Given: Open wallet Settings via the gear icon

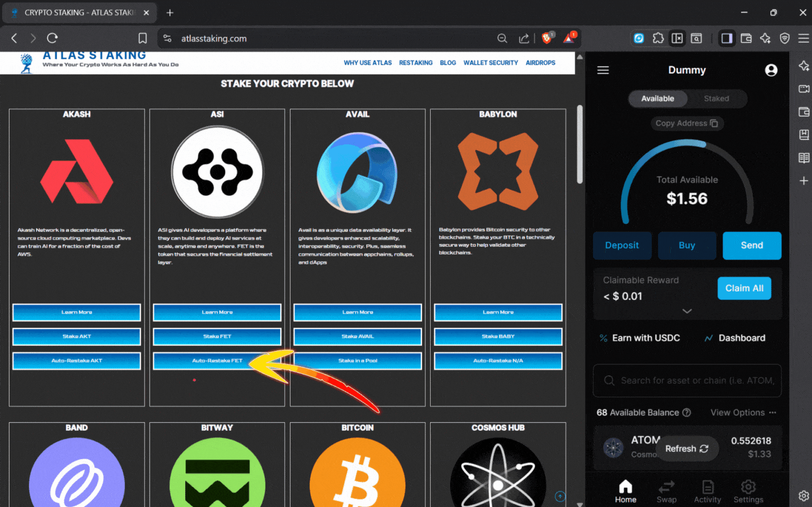Looking at the screenshot, I should (x=748, y=491).
